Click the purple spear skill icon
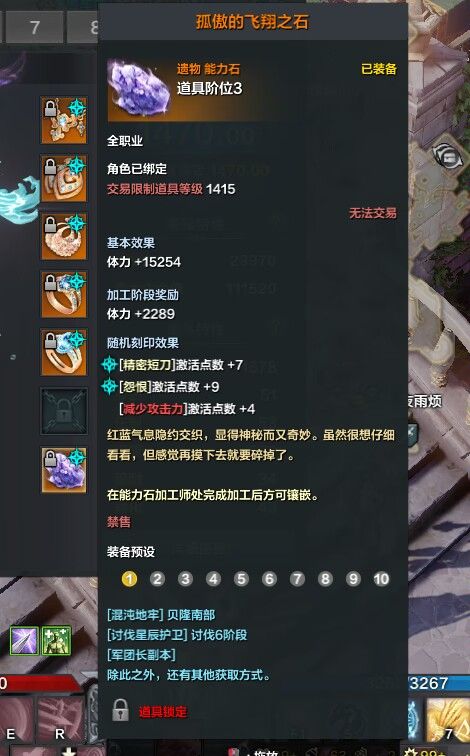This screenshot has height=756, width=470. click(x=24, y=640)
